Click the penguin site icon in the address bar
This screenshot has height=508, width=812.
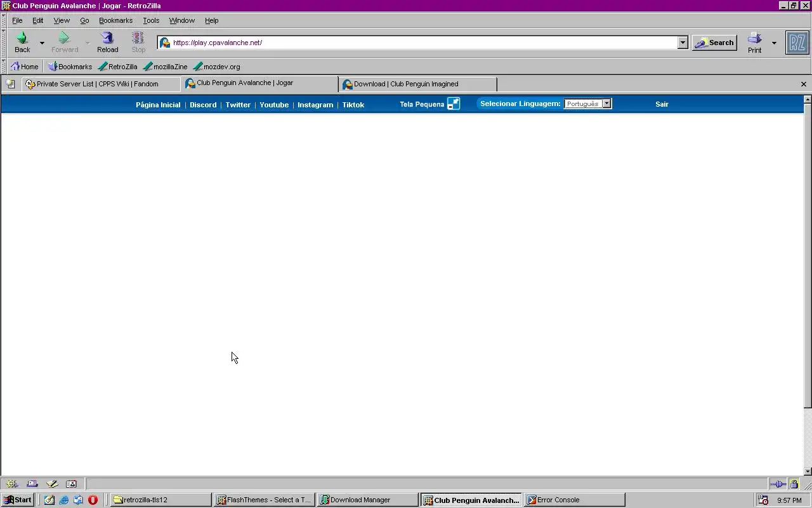point(165,43)
